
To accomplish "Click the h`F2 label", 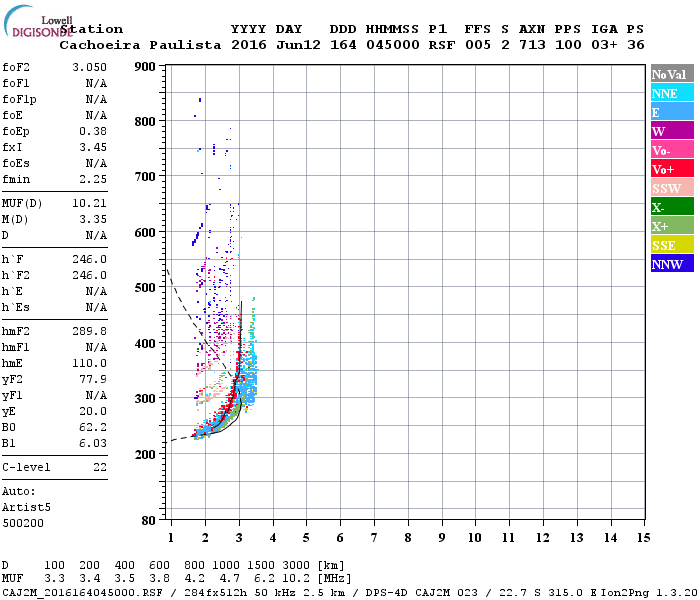I will tap(16, 275).
